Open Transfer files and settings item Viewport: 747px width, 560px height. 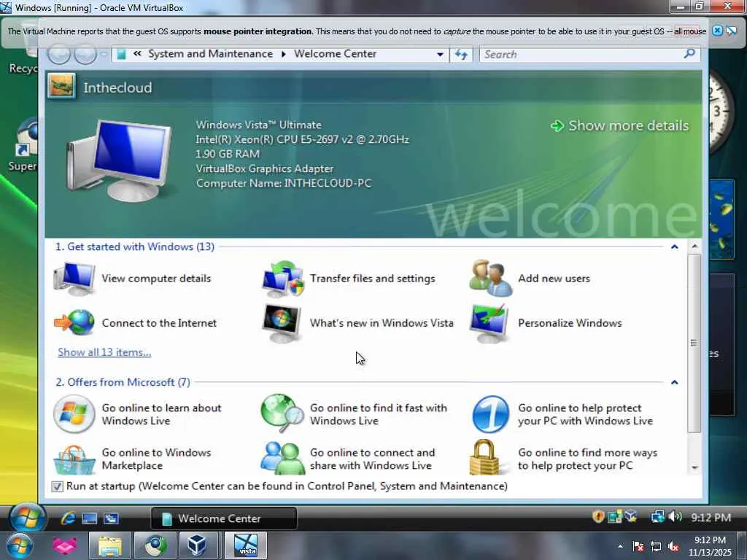349,279
